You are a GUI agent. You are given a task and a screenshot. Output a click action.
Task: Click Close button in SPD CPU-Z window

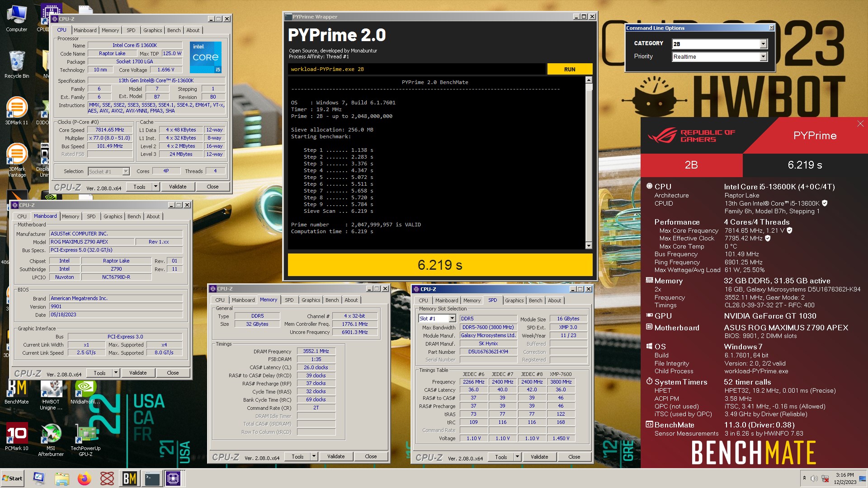[x=574, y=457]
